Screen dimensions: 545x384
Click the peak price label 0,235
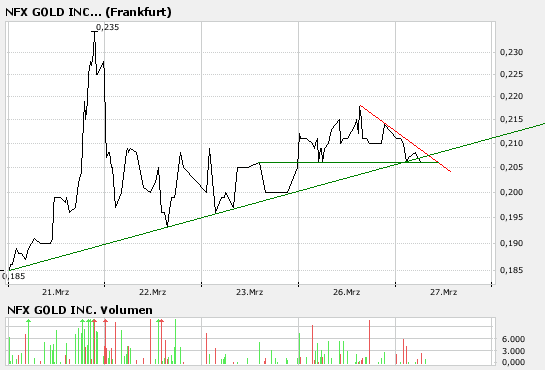click(107, 27)
